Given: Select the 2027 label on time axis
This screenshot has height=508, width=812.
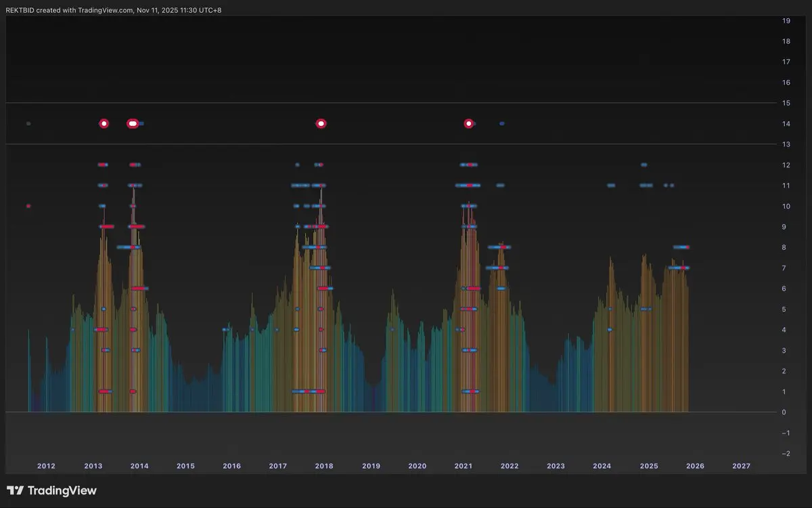Looking at the screenshot, I should [x=742, y=466].
